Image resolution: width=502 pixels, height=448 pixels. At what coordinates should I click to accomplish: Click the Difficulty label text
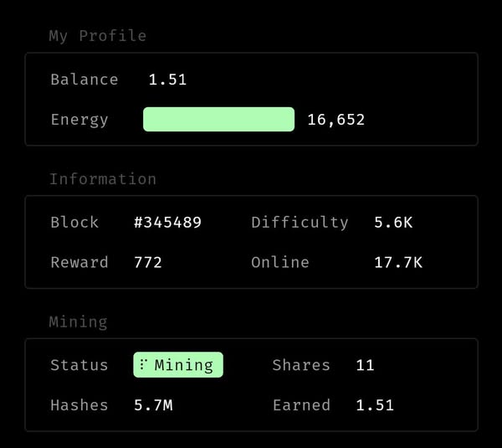[300, 223]
